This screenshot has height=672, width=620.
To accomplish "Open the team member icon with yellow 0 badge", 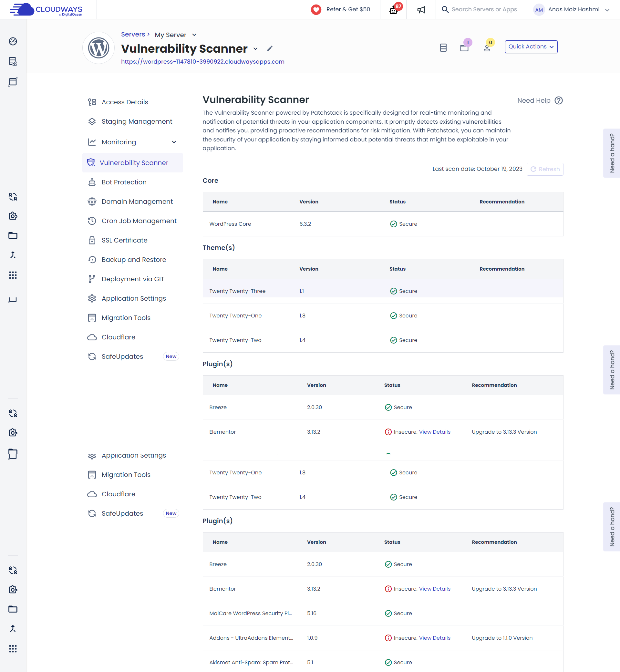I will (487, 48).
